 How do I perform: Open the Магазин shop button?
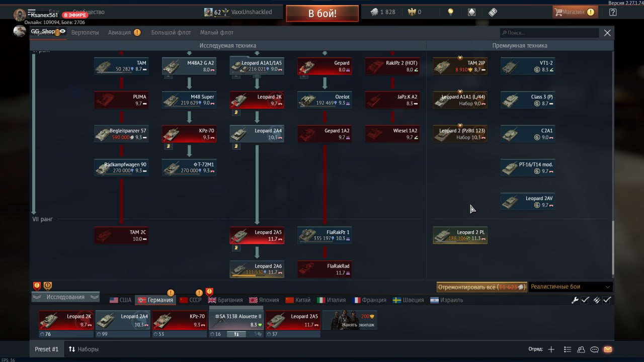tap(575, 12)
